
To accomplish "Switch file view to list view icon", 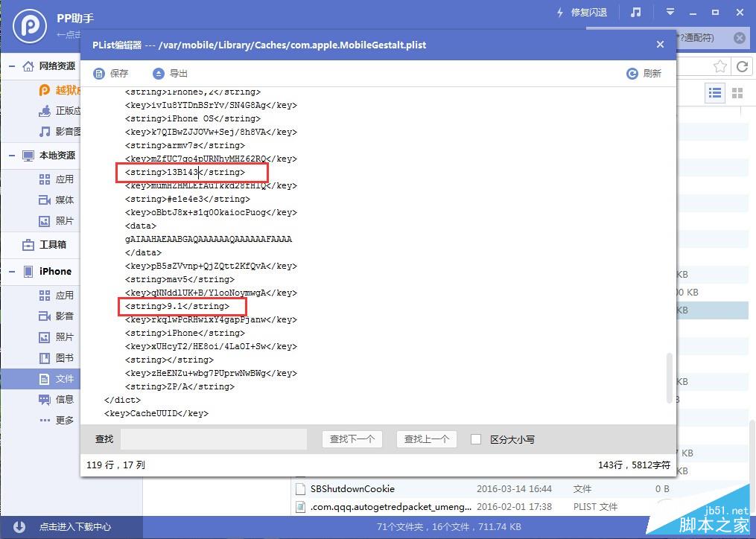I will 715,93.
